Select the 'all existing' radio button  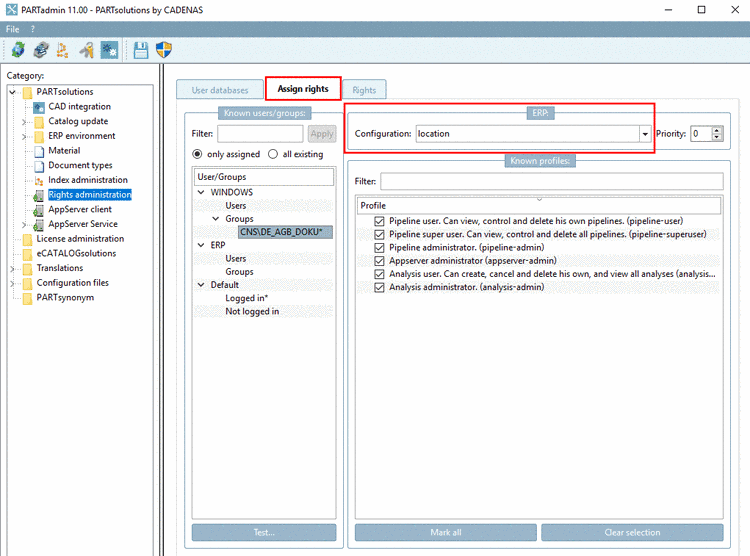(x=273, y=154)
